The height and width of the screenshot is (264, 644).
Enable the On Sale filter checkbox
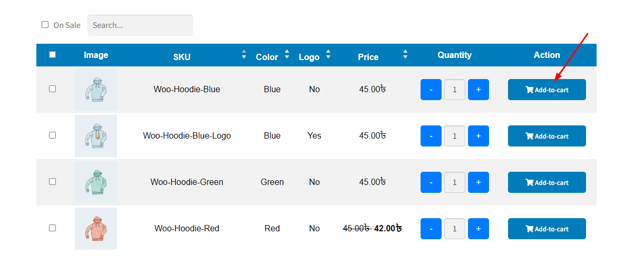tap(45, 25)
